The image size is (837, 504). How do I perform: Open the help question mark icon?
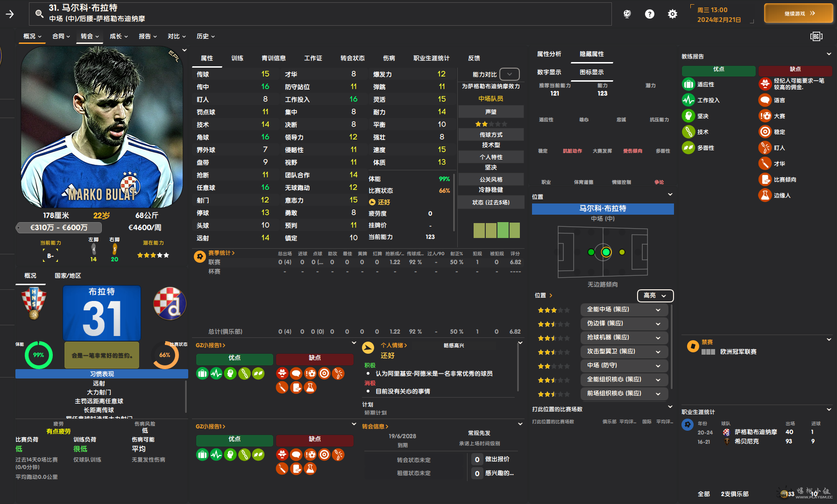tap(649, 14)
